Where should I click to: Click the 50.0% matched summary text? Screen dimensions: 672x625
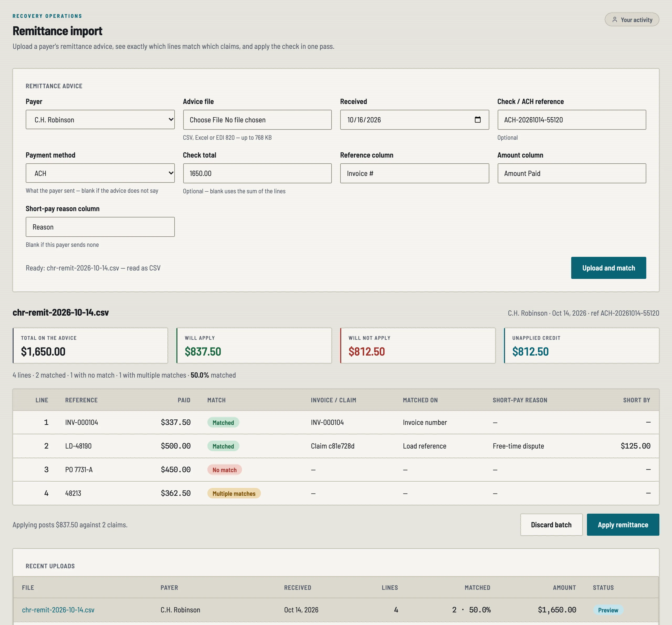click(x=213, y=375)
